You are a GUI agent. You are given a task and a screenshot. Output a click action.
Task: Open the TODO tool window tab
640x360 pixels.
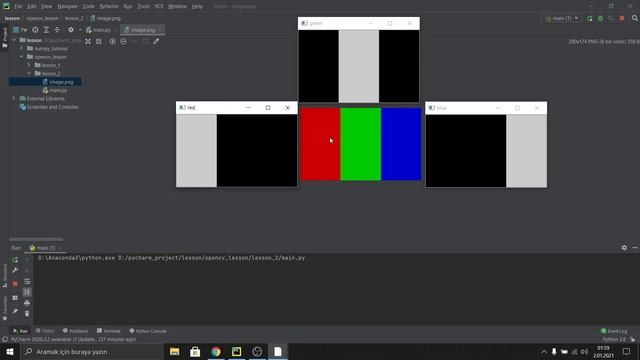(45, 331)
